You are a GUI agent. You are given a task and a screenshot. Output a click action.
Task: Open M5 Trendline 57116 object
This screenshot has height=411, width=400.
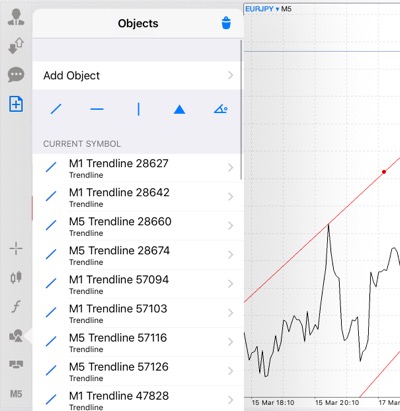coord(138,342)
